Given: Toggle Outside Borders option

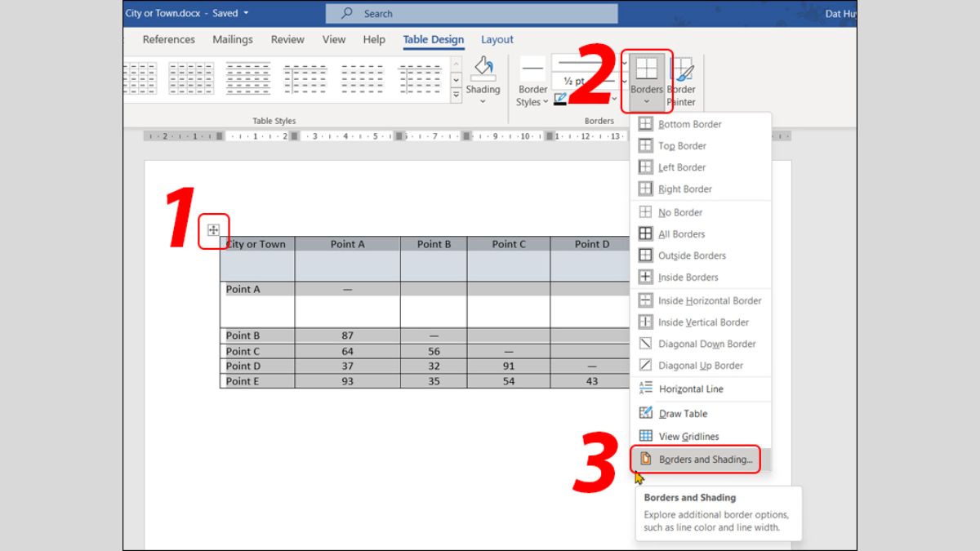Looking at the screenshot, I should [x=692, y=256].
